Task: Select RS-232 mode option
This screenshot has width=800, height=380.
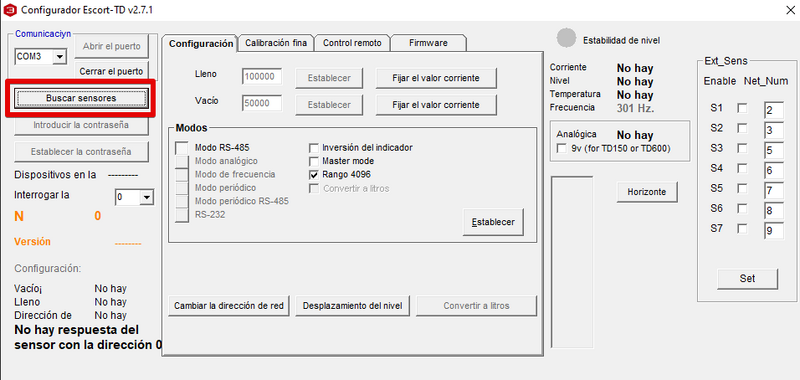Action: (182, 215)
